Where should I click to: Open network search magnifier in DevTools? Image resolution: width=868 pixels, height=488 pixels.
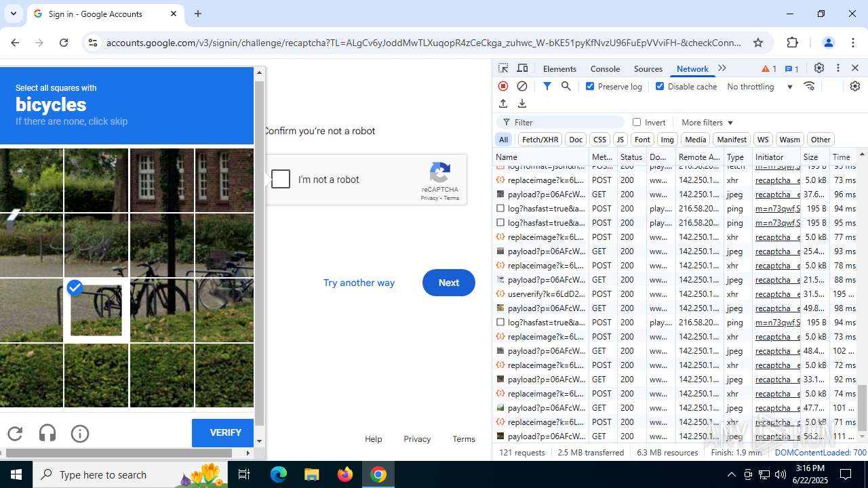click(x=566, y=86)
